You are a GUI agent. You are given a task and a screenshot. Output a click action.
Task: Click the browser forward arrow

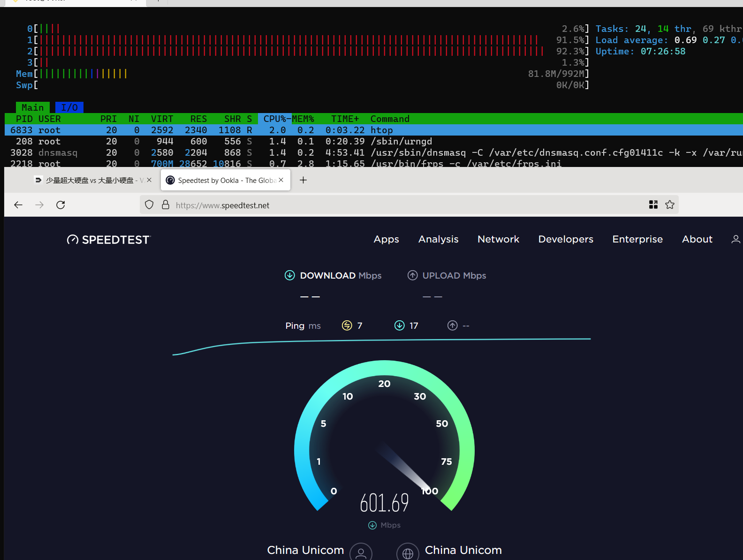pos(39,205)
